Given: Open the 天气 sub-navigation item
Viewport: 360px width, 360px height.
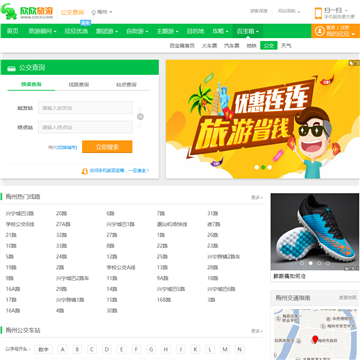Looking at the screenshot, I should 286,46.
